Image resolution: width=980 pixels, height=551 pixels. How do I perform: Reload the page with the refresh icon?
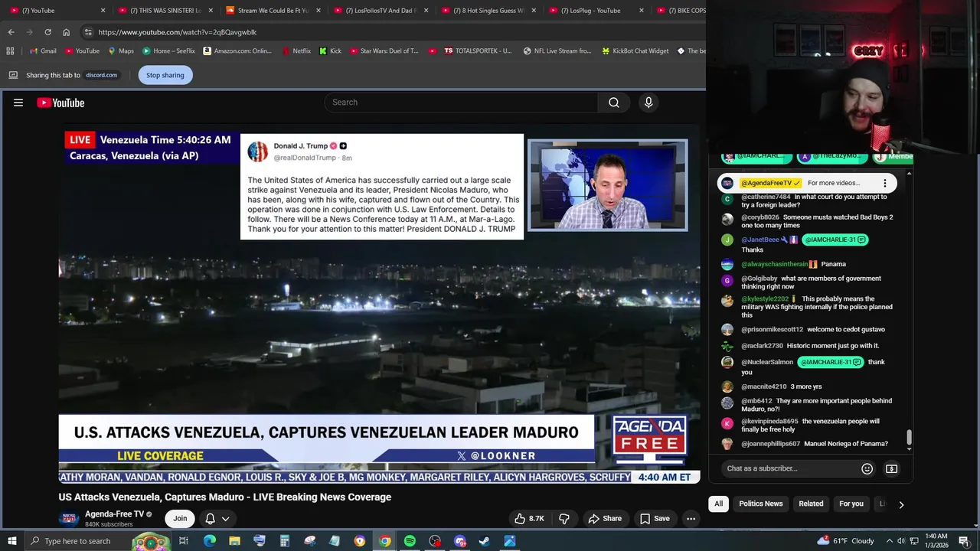tap(47, 32)
